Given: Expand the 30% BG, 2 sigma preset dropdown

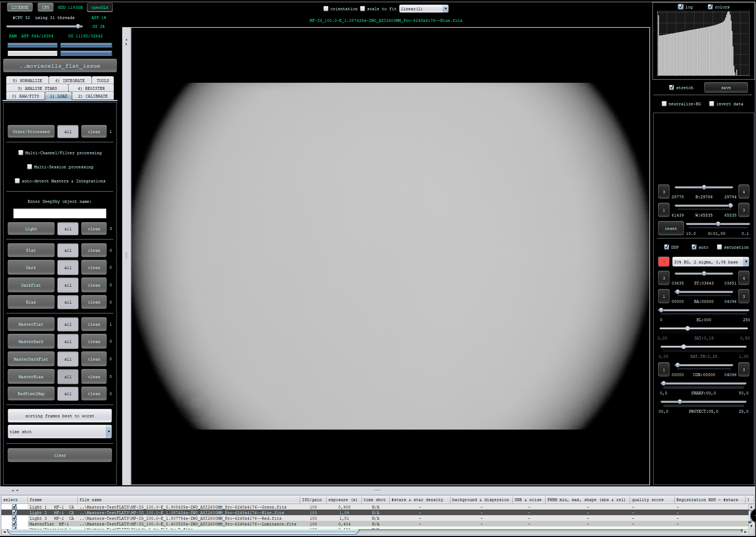Looking at the screenshot, I should [746, 262].
